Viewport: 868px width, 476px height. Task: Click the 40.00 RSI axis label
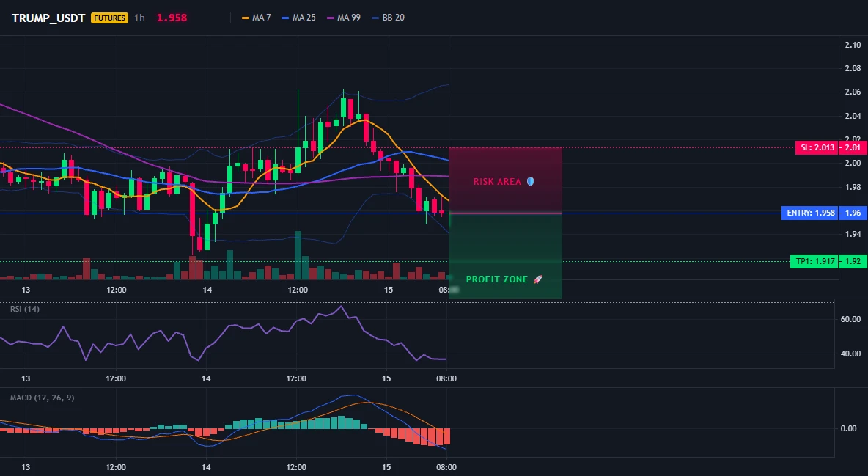pyautogui.click(x=851, y=354)
